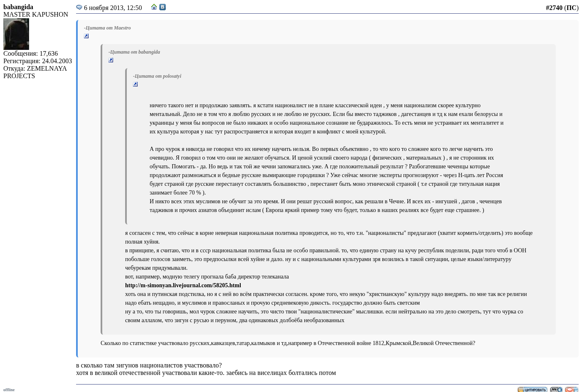Click babangida's avatar image

click(x=16, y=34)
